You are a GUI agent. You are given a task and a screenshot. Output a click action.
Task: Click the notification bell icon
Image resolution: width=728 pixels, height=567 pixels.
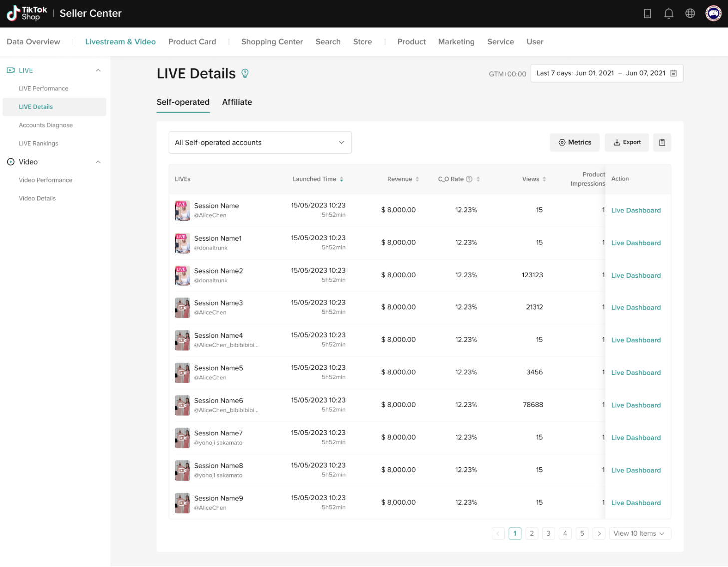click(x=668, y=14)
